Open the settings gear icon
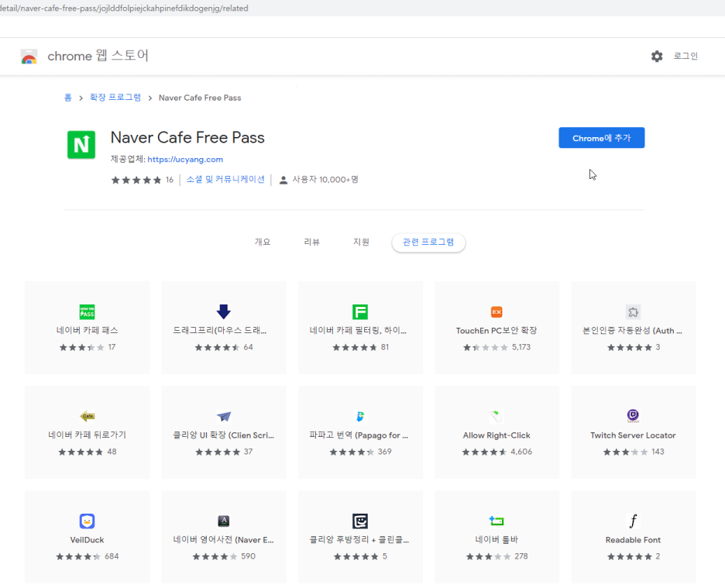 pos(657,56)
